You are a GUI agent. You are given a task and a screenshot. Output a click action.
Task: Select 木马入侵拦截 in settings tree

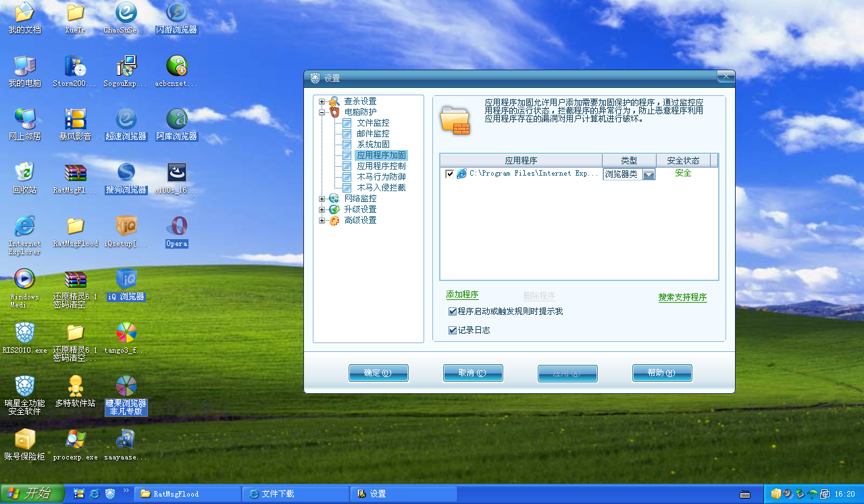(x=381, y=188)
